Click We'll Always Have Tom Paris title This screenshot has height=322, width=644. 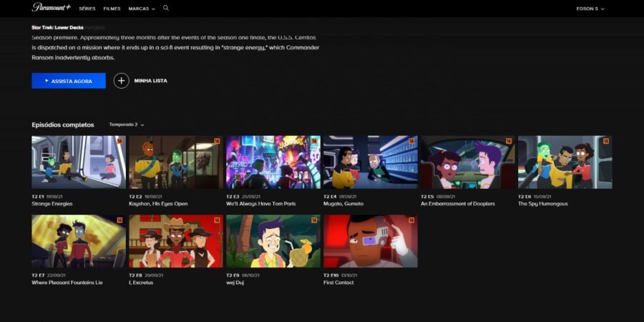point(260,204)
